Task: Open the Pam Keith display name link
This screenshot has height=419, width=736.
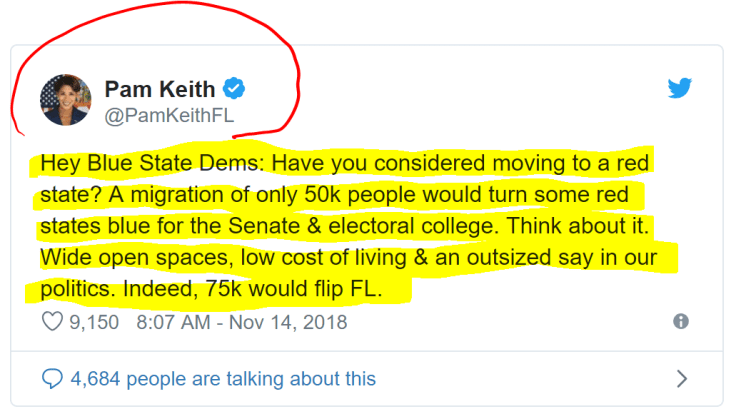Action: [x=160, y=89]
